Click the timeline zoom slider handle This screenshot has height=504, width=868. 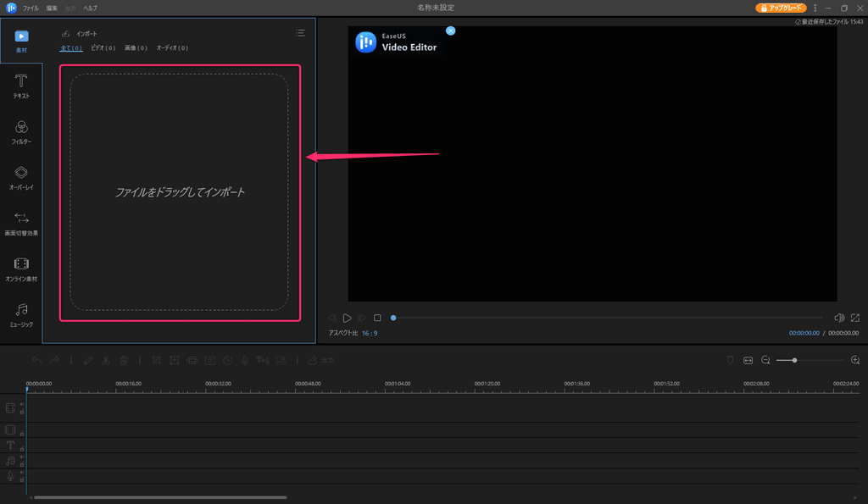click(794, 360)
